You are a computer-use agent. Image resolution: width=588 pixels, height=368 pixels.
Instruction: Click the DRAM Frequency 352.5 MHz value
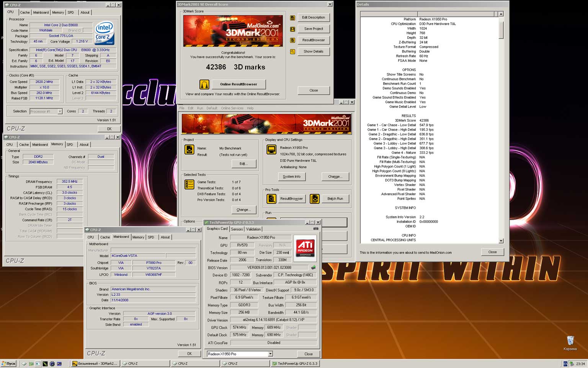point(70,182)
